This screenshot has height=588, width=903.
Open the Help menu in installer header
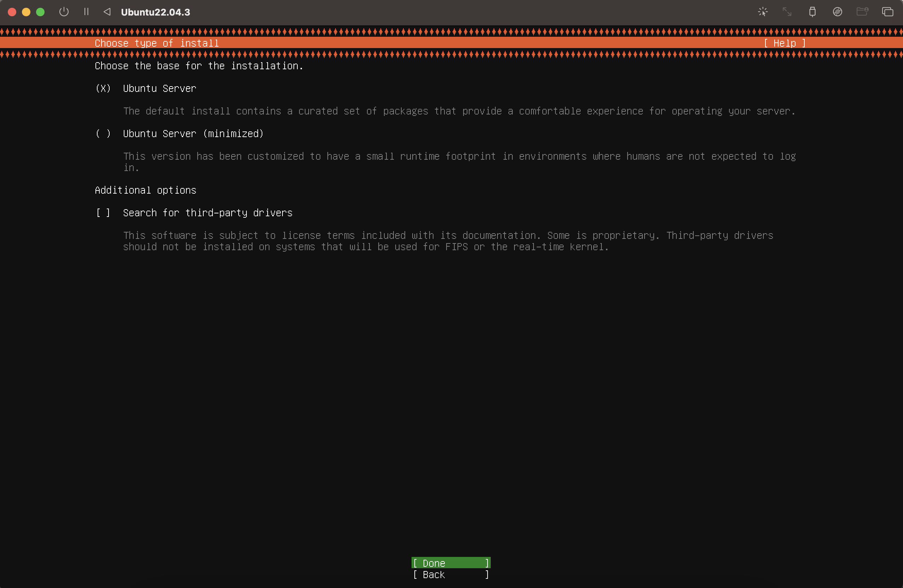coord(785,43)
